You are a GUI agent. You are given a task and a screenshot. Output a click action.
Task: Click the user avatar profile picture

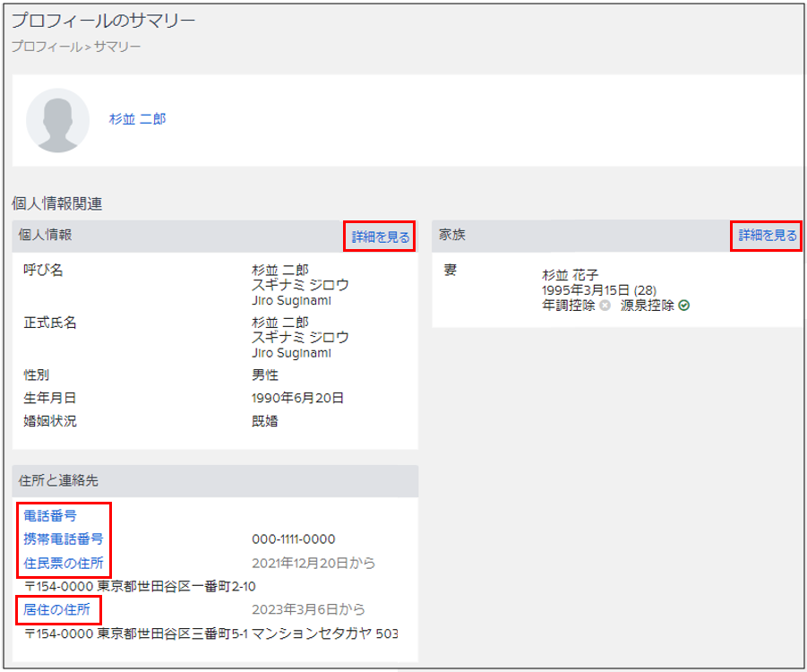click(57, 120)
